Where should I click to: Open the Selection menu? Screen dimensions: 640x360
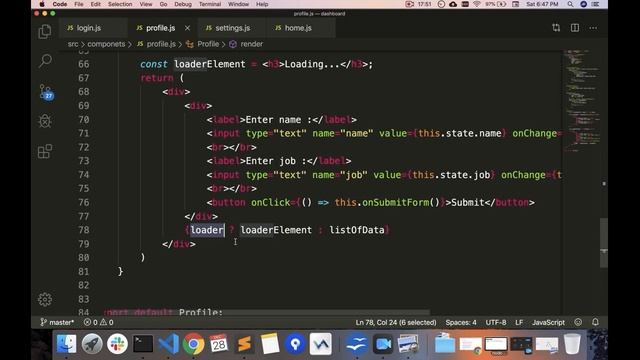pos(120,4)
